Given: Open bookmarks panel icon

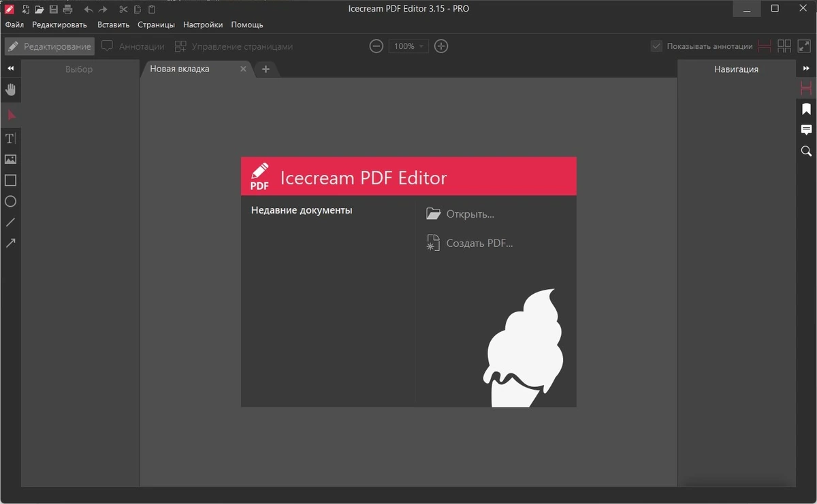Looking at the screenshot, I should [806, 109].
